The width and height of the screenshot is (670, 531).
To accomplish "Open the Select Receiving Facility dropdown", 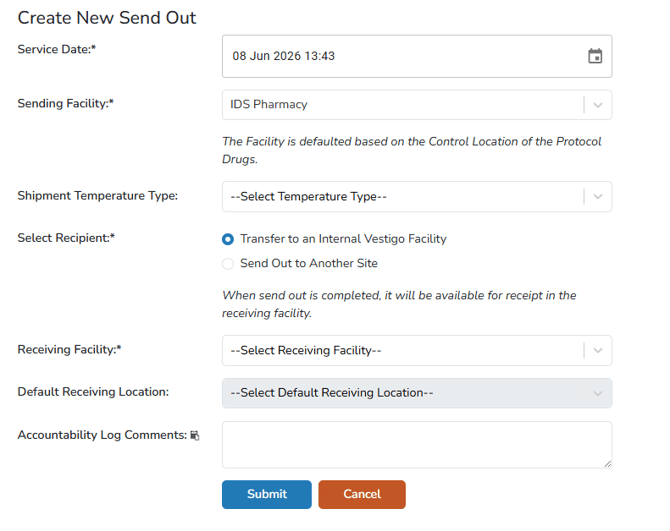I will point(417,350).
